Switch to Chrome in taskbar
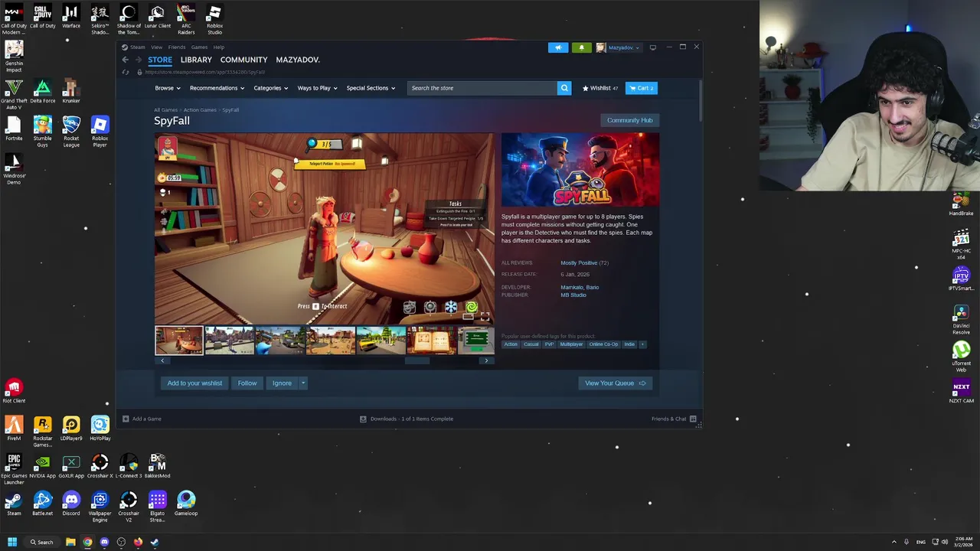This screenshot has height=551, width=980. (x=87, y=542)
